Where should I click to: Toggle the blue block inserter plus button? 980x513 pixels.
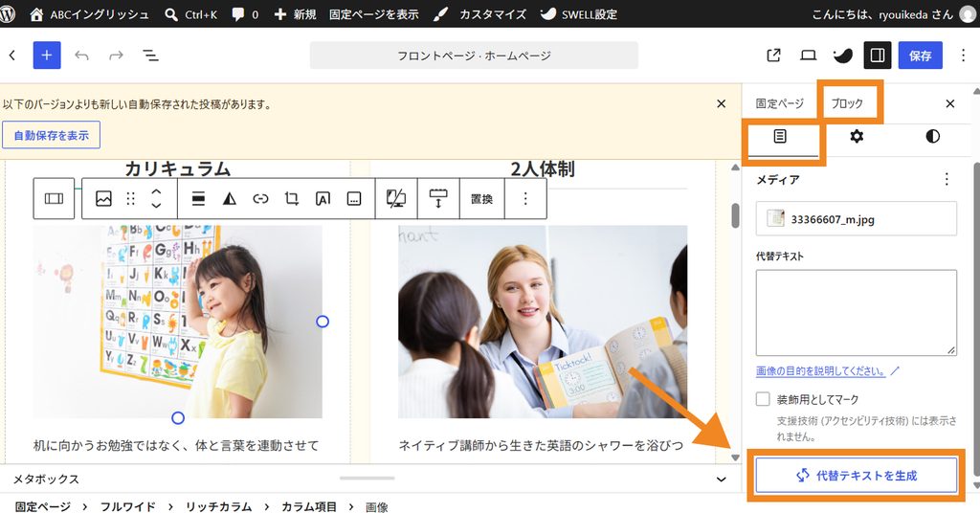click(47, 55)
